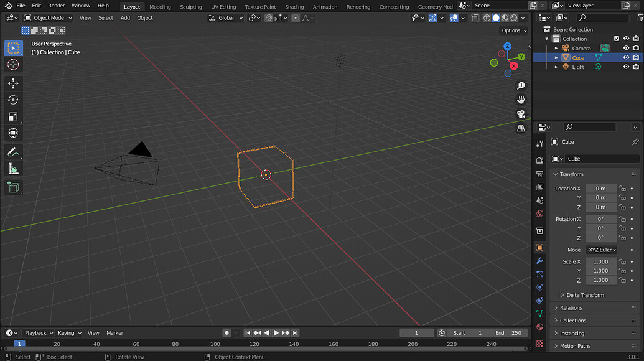Open the Render menu

point(56,6)
